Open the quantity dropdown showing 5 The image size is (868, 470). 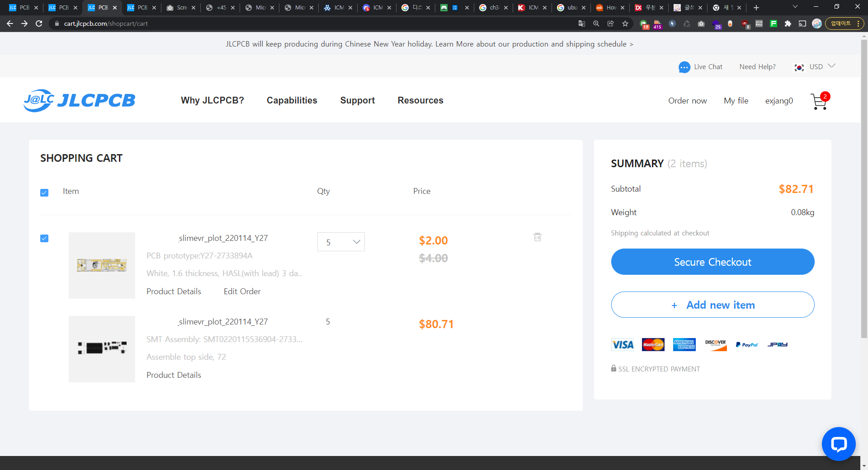(341, 242)
